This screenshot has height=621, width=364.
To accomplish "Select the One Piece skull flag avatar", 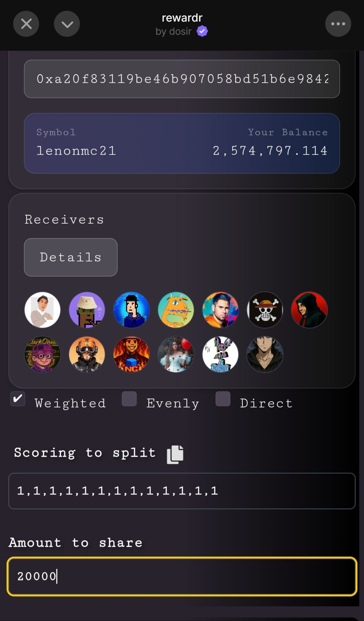I will tap(265, 310).
